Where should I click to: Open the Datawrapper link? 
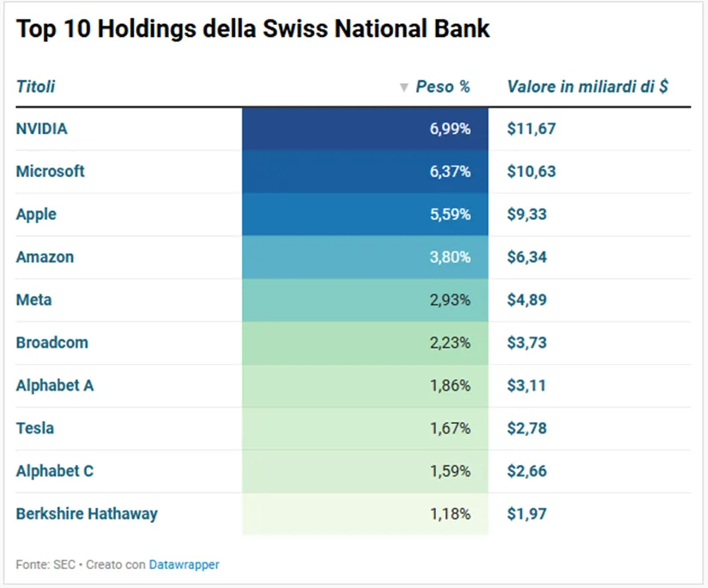[x=184, y=565]
